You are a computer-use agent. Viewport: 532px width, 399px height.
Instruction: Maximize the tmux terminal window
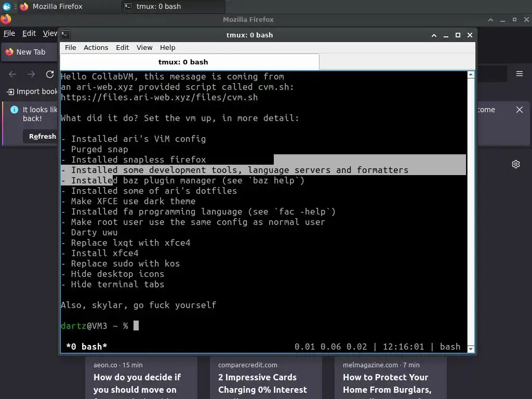pyautogui.click(x=458, y=35)
